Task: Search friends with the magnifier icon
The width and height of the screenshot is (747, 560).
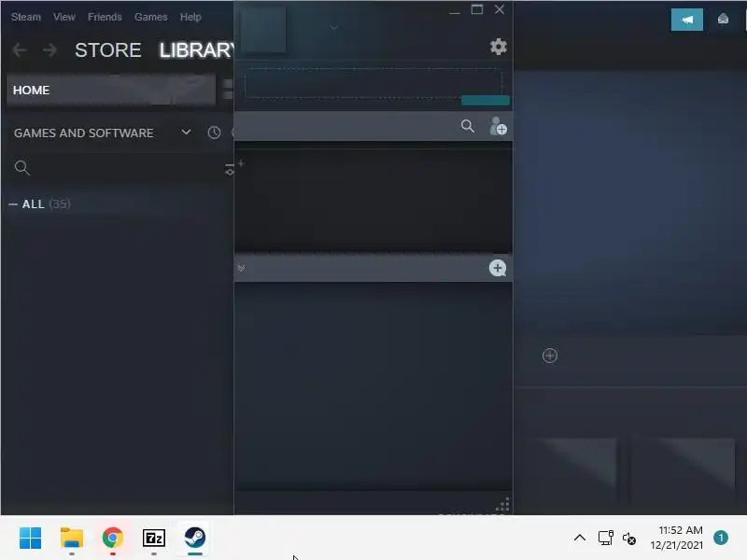Action: [468, 126]
